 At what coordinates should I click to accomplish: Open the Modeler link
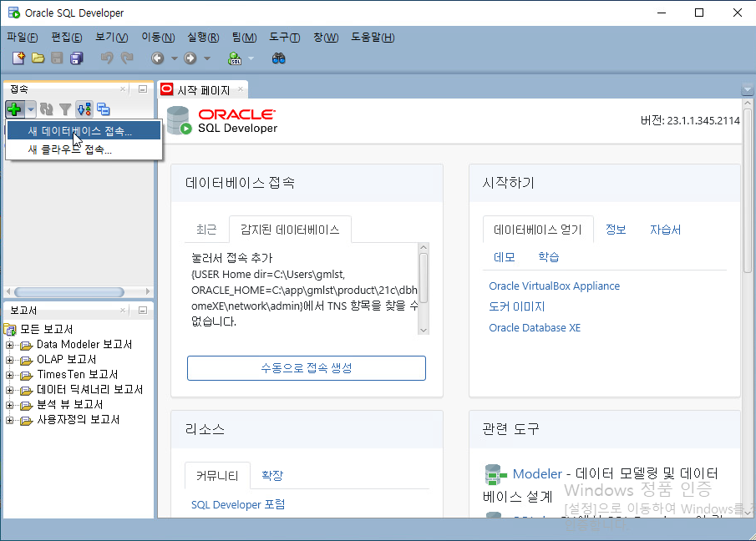point(537,474)
